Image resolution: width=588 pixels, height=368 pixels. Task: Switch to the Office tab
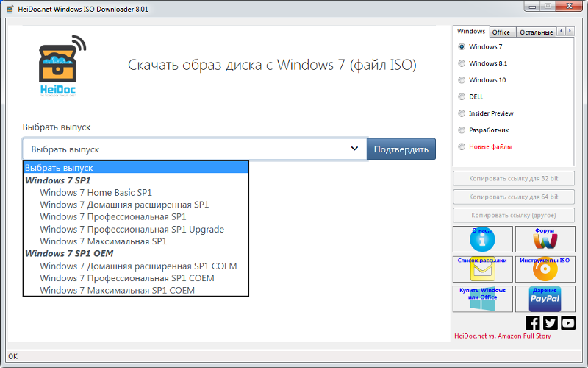coord(503,32)
